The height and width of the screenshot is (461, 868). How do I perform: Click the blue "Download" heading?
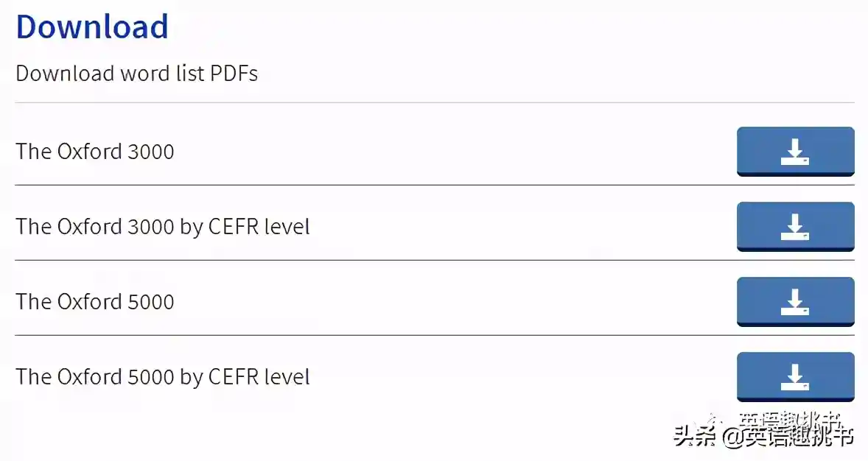coord(92,27)
